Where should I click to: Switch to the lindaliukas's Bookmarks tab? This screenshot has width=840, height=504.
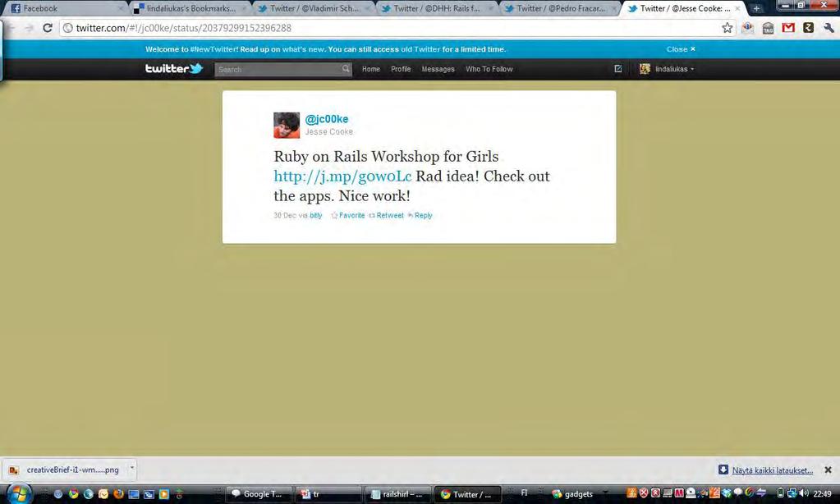189,8
